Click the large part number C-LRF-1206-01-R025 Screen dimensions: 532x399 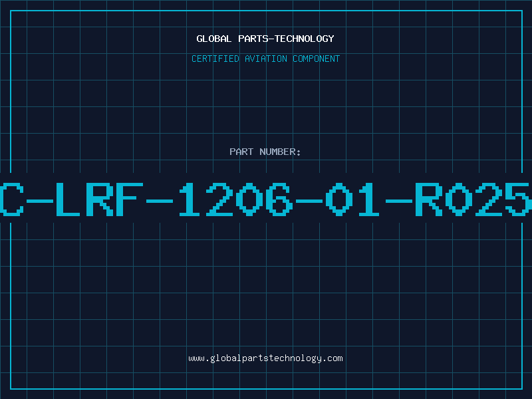point(266,199)
